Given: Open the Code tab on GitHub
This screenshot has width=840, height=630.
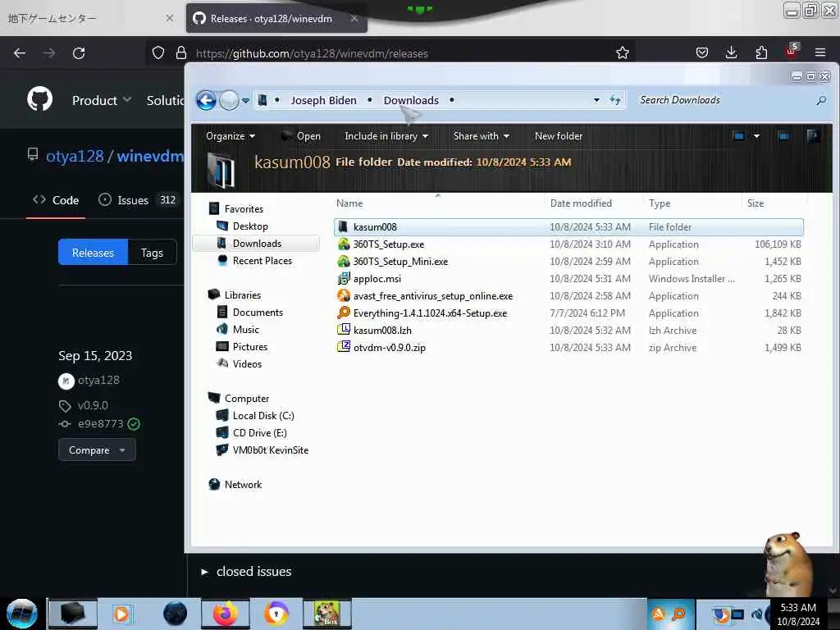Looking at the screenshot, I should pos(56,200).
